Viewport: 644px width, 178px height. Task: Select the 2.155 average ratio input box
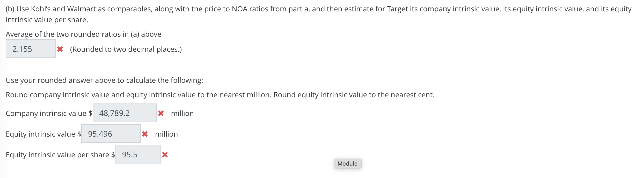(31, 49)
